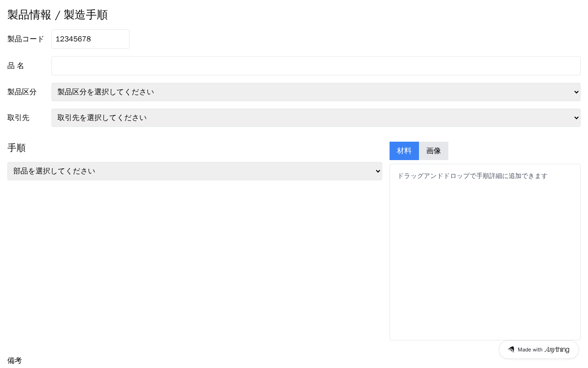Image resolution: width=588 pixels, height=368 pixels.
Task: Click the 製品コード label
Action: 26,39
